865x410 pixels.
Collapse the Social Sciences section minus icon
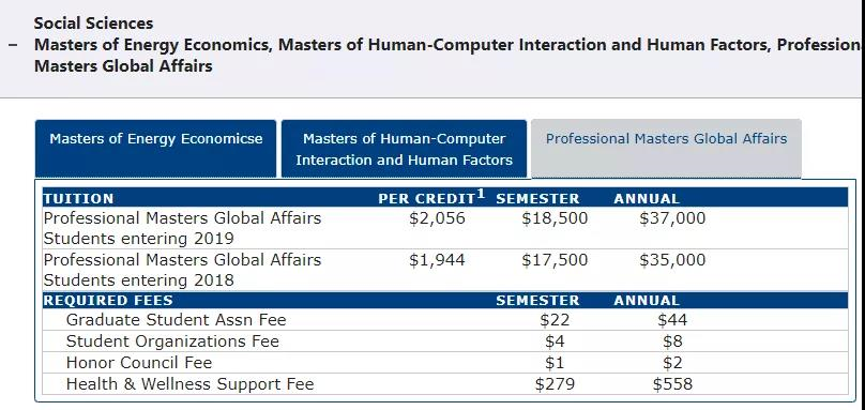click(x=13, y=45)
